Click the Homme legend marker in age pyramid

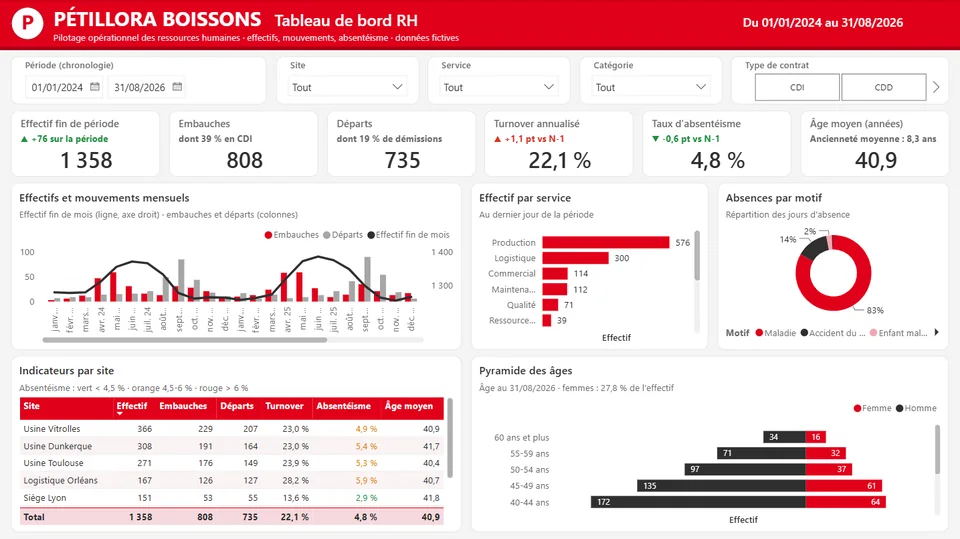click(899, 409)
